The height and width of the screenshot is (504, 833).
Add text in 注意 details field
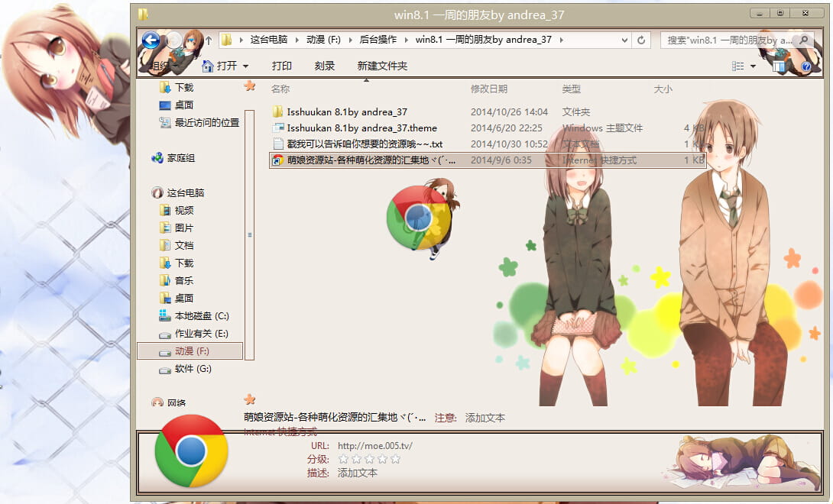point(485,418)
